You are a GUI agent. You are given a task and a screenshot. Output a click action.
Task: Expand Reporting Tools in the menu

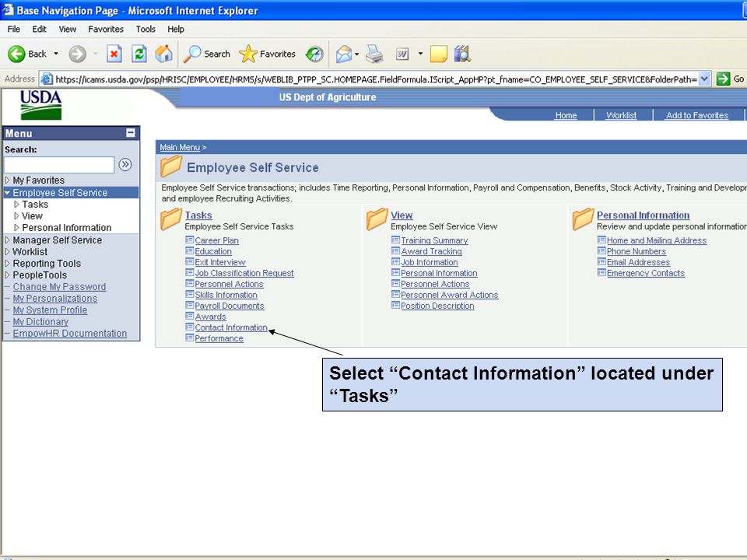7,264
